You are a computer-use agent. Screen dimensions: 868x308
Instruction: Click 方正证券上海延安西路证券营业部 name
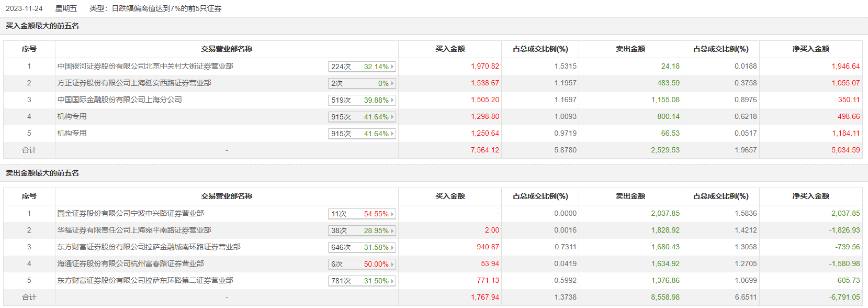point(134,83)
